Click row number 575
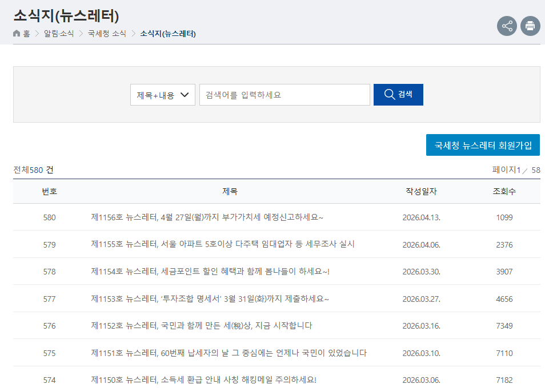The width and height of the screenshot is (545, 392). click(x=49, y=353)
